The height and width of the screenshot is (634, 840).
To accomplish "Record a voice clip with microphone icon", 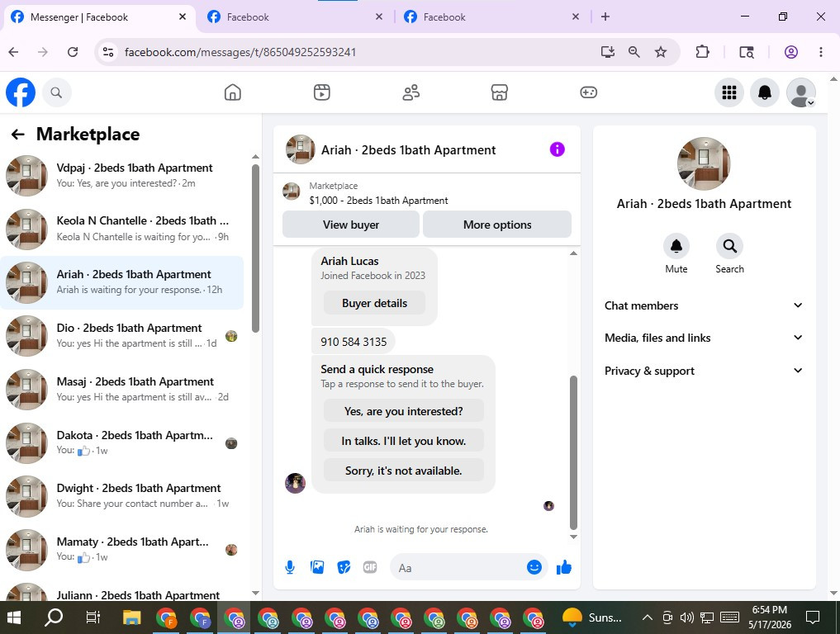I will pos(290,568).
